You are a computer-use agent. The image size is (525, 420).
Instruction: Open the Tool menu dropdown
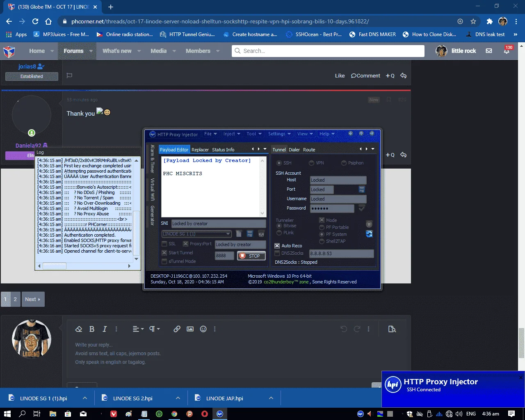click(x=254, y=134)
